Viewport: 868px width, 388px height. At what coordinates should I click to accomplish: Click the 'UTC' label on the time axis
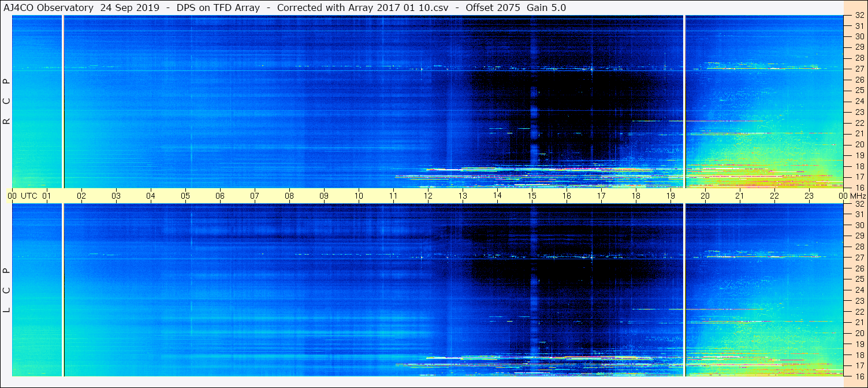(29, 196)
